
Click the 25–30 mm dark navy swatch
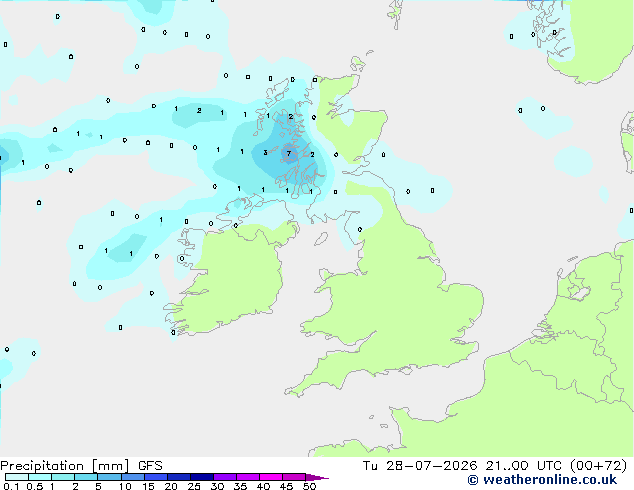202,477
